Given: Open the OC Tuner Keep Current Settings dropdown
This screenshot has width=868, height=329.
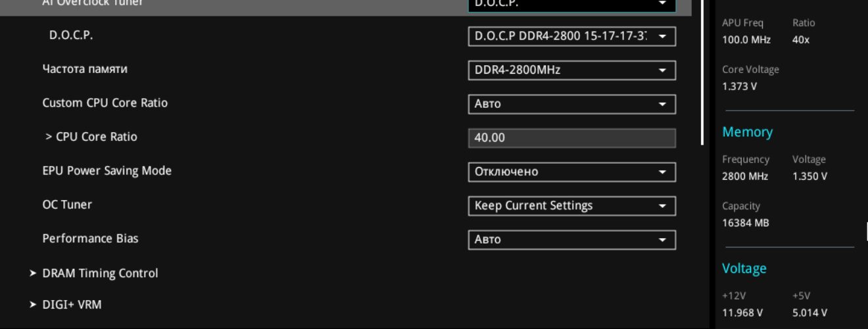Looking at the screenshot, I should (x=571, y=206).
